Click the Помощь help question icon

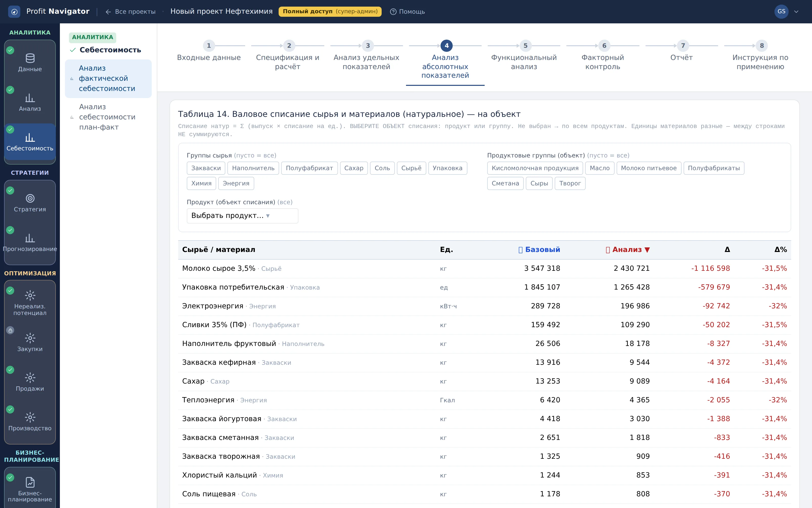point(393,12)
